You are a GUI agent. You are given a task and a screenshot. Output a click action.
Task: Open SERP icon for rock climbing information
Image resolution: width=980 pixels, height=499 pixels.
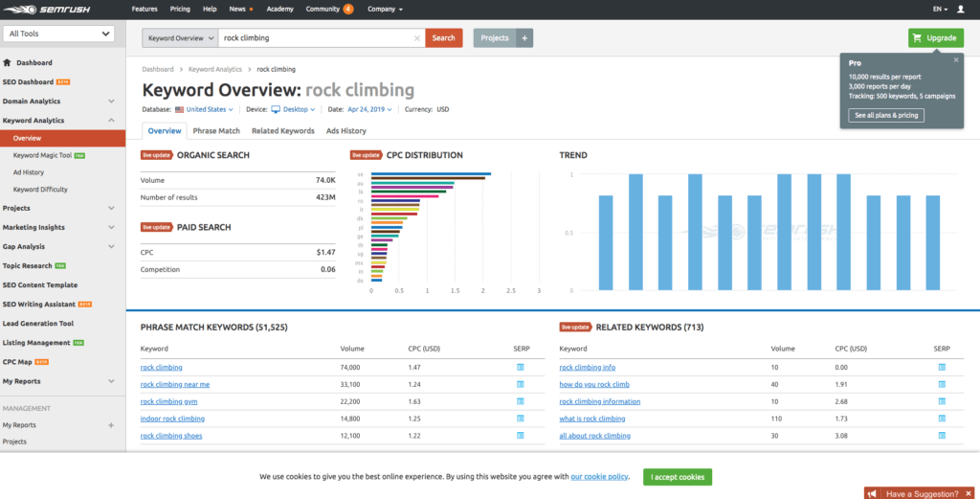point(942,401)
